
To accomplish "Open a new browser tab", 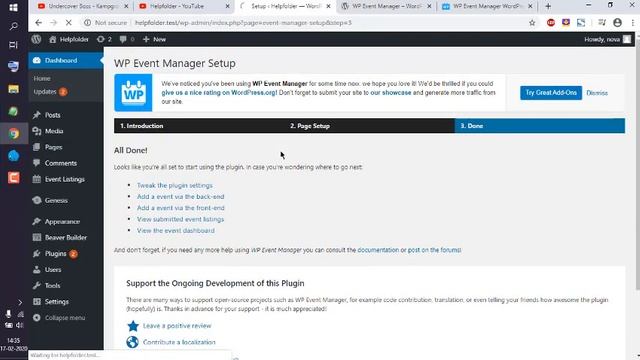I will tap(548, 6).
